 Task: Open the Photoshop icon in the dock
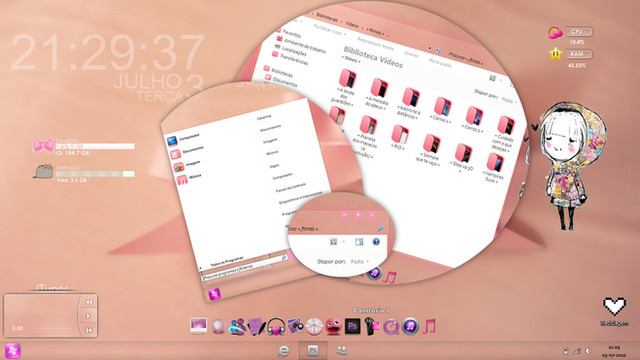[x=353, y=327]
